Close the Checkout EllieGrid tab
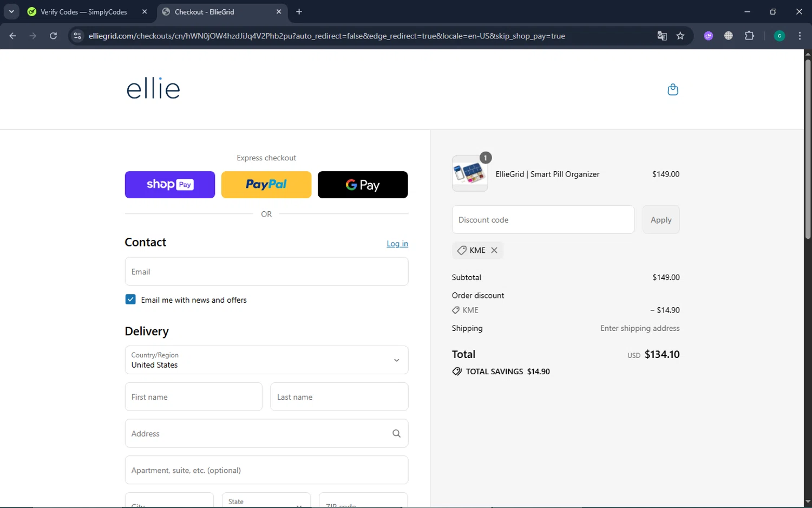 pyautogui.click(x=279, y=11)
